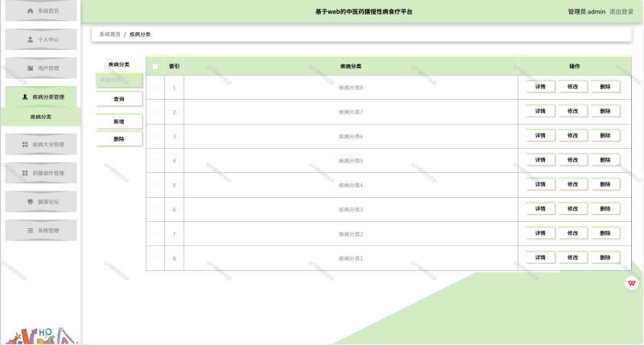Collapse 疾病分类管理 sidebar menu
644x345 pixels.
(x=41, y=97)
